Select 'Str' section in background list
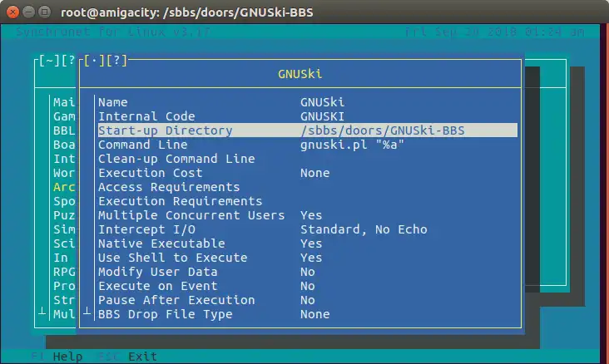This screenshot has width=609, height=364. point(64,300)
